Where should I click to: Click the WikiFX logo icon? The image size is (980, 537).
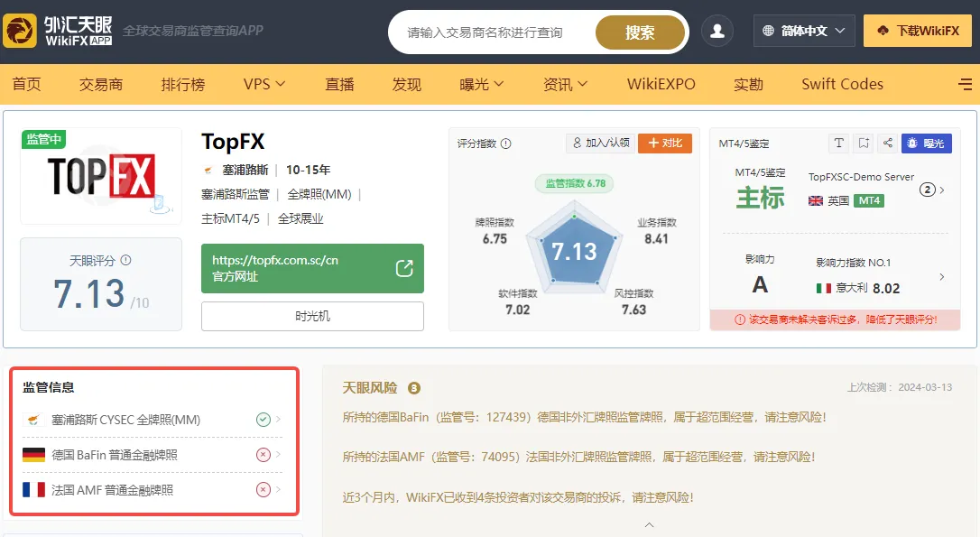(20, 32)
